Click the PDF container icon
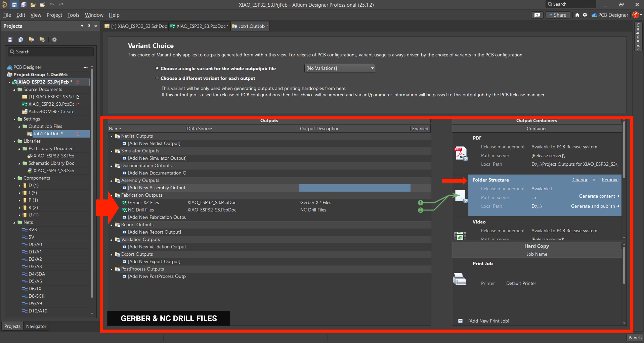Image resolution: width=644 pixels, height=343 pixels. click(460, 153)
